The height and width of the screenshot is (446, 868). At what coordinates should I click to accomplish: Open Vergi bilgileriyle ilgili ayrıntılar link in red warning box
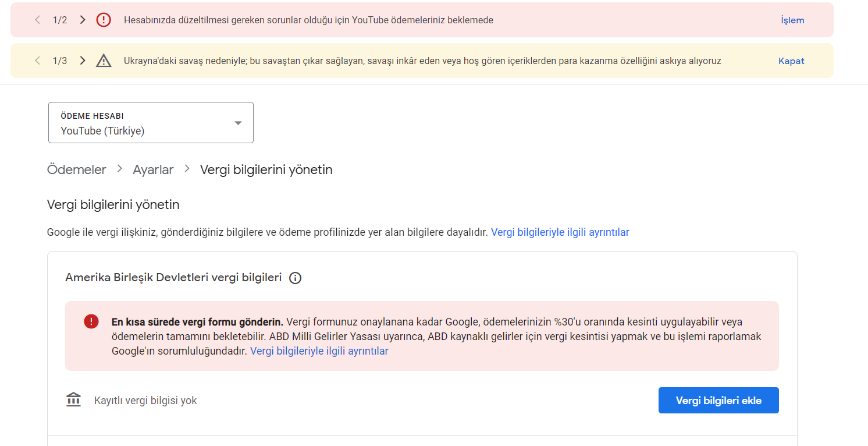tap(319, 351)
